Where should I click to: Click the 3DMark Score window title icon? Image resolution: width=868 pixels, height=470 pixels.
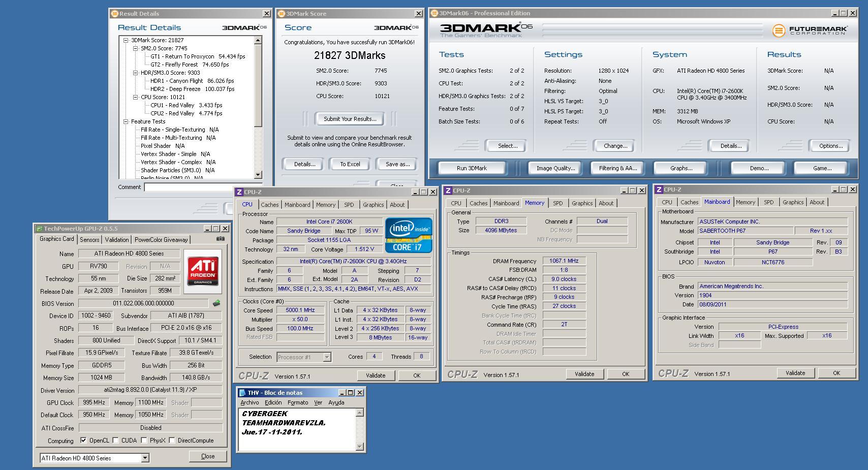(282, 14)
